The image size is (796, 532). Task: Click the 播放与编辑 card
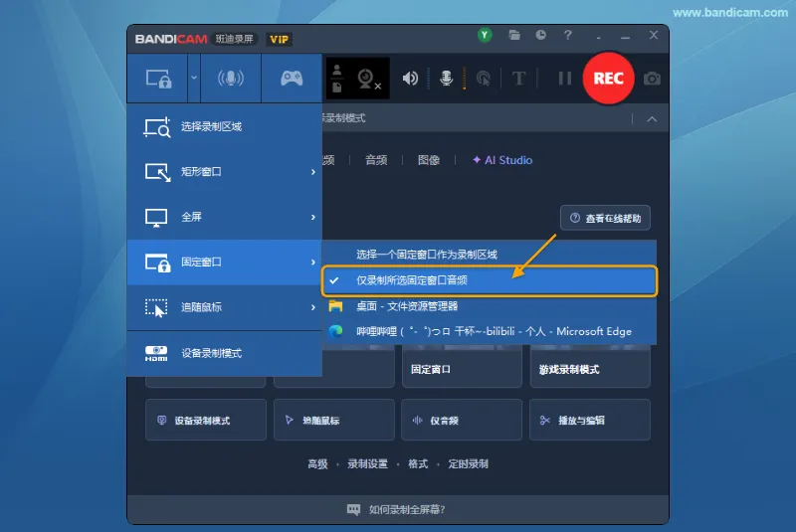[x=589, y=420]
